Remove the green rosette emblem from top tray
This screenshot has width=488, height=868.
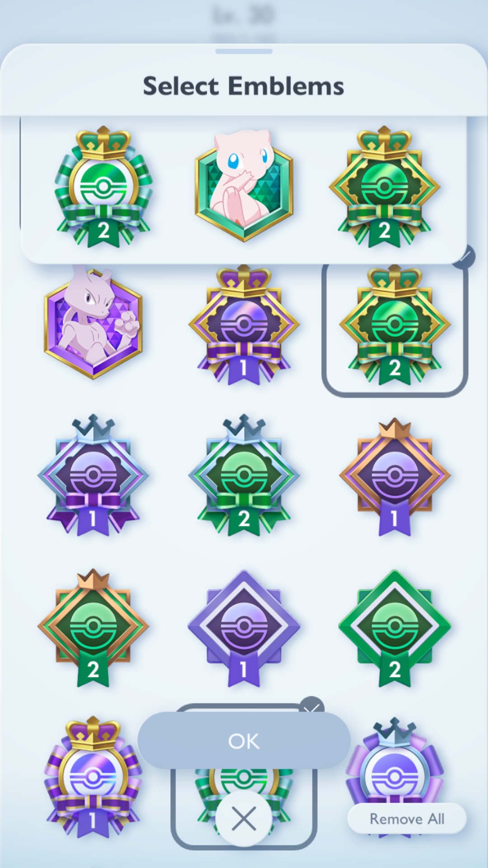(104, 186)
